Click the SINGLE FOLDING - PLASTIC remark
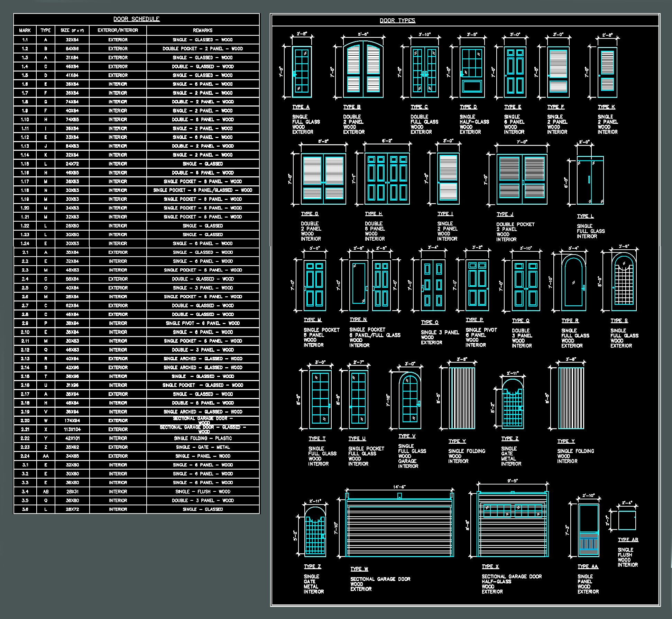 point(203,438)
